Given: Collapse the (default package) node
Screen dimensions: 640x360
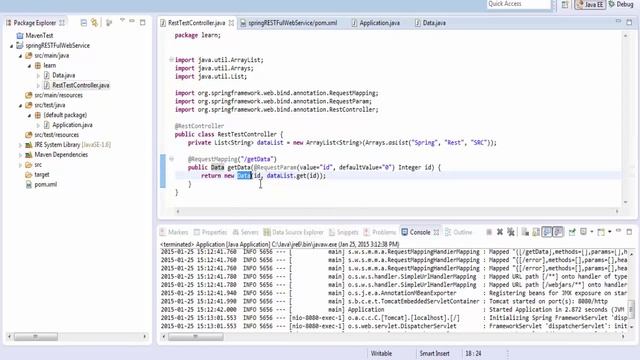Looking at the screenshot, I should [x=29, y=115].
